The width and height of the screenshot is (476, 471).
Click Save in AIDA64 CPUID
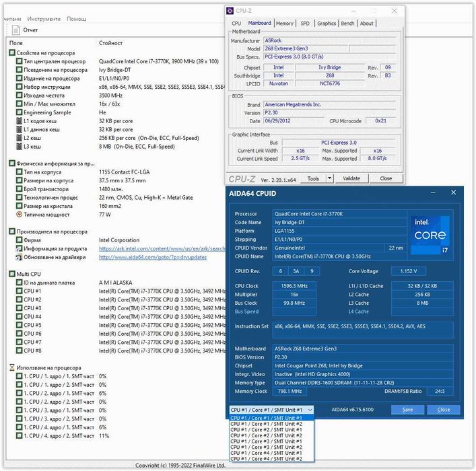click(407, 410)
